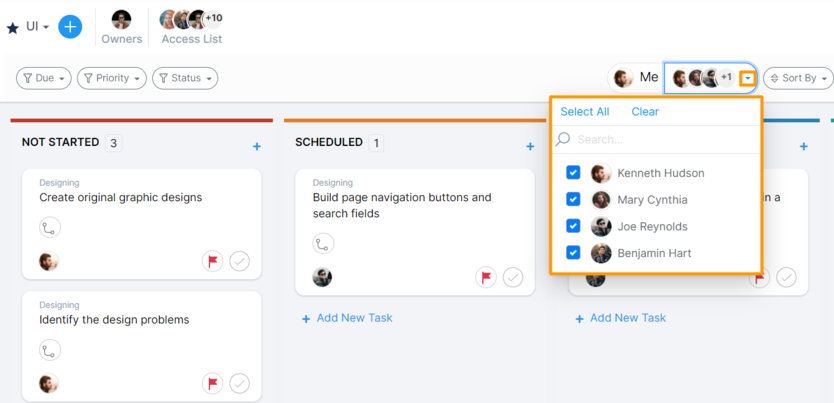Uncheck Kenneth Hudson checkbox

[x=573, y=173]
